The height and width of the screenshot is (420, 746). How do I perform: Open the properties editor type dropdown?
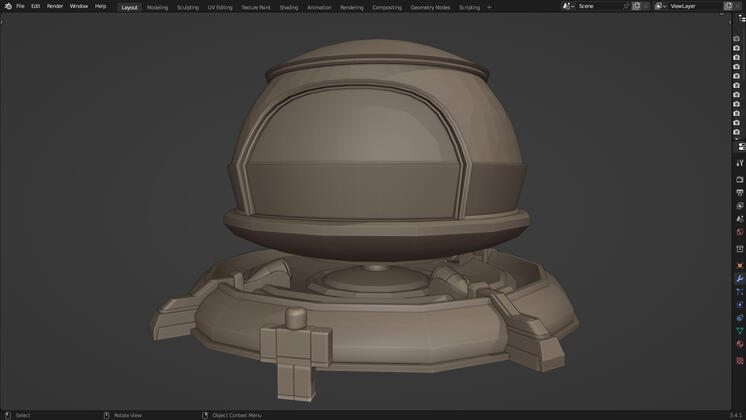(740, 147)
